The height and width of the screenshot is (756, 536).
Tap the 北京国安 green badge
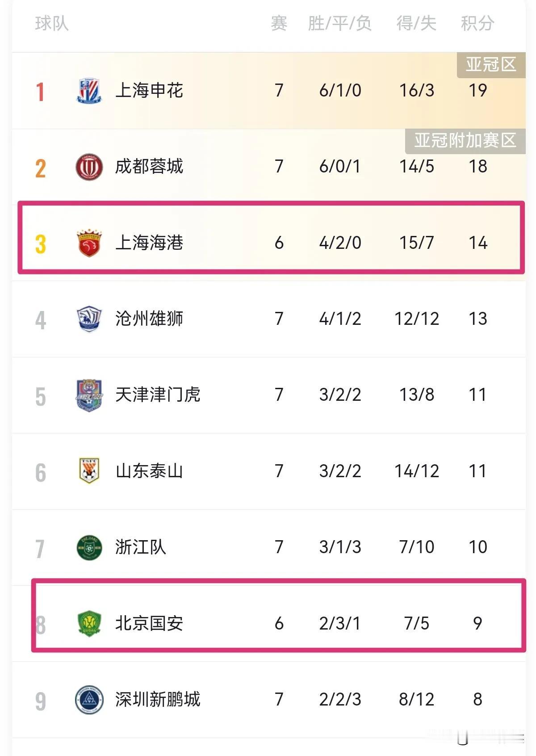pos(89,623)
